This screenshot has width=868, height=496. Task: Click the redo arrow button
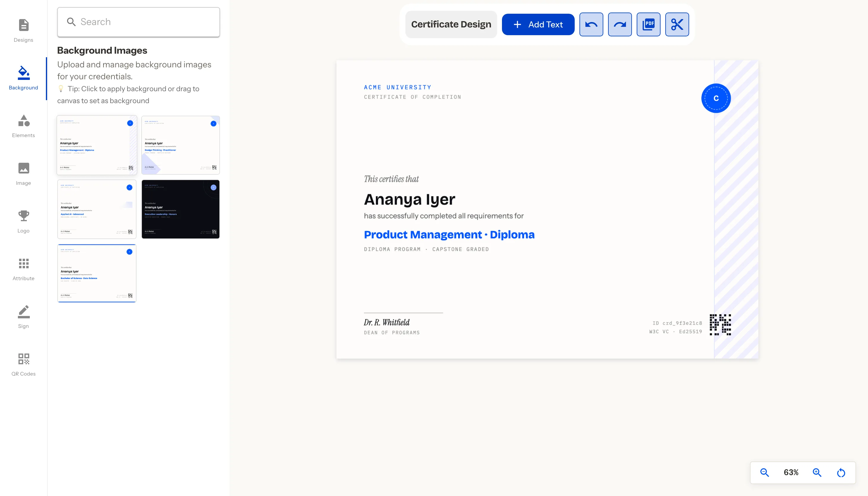click(x=620, y=24)
